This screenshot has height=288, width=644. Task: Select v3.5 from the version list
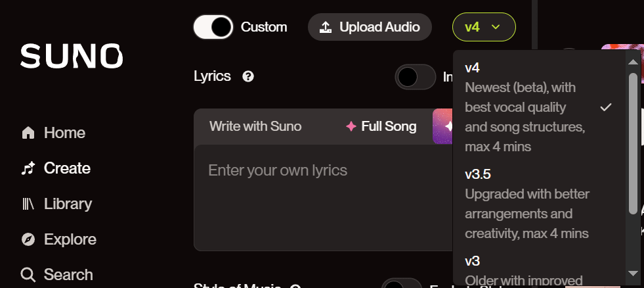point(526,204)
